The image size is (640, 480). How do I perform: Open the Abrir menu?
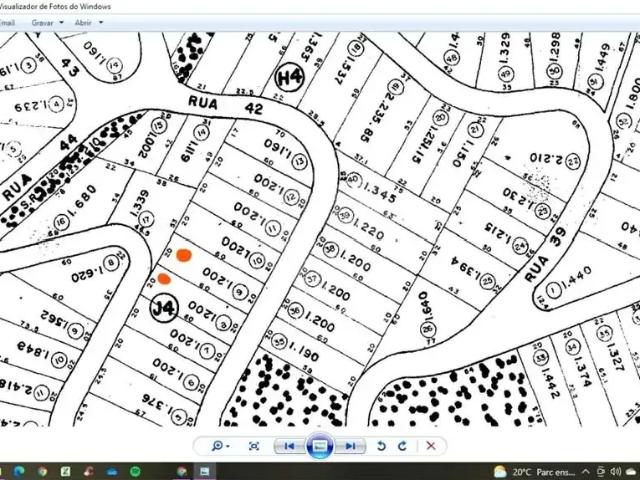(x=83, y=23)
